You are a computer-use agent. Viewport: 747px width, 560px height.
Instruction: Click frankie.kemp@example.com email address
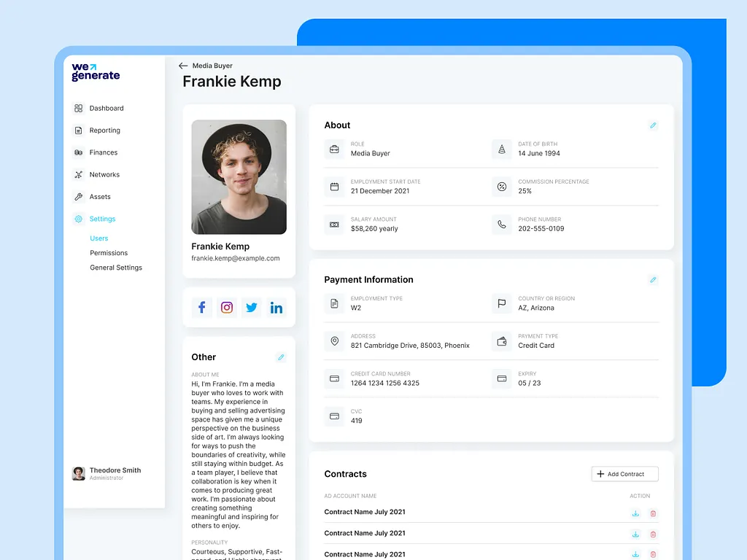click(x=236, y=258)
